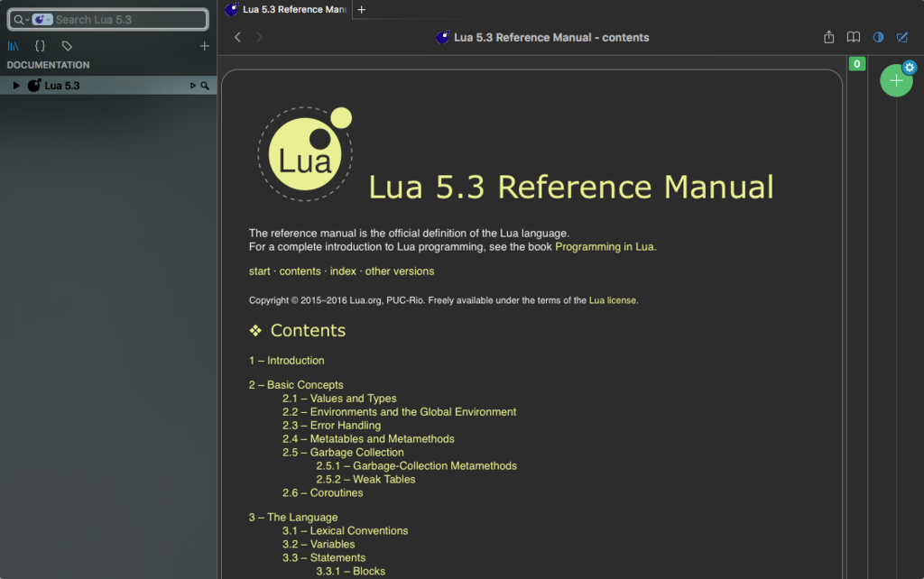Open 2.5.1 – Garbage-Collection Metamethods
Screen dimensions: 924x579
coord(416,466)
